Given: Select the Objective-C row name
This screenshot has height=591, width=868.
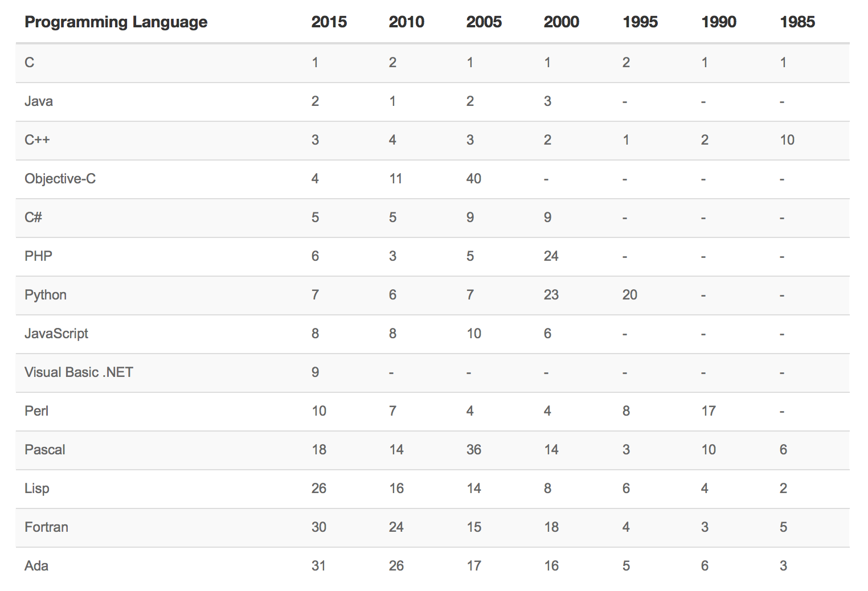Looking at the screenshot, I should pyautogui.click(x=60, y=179).
